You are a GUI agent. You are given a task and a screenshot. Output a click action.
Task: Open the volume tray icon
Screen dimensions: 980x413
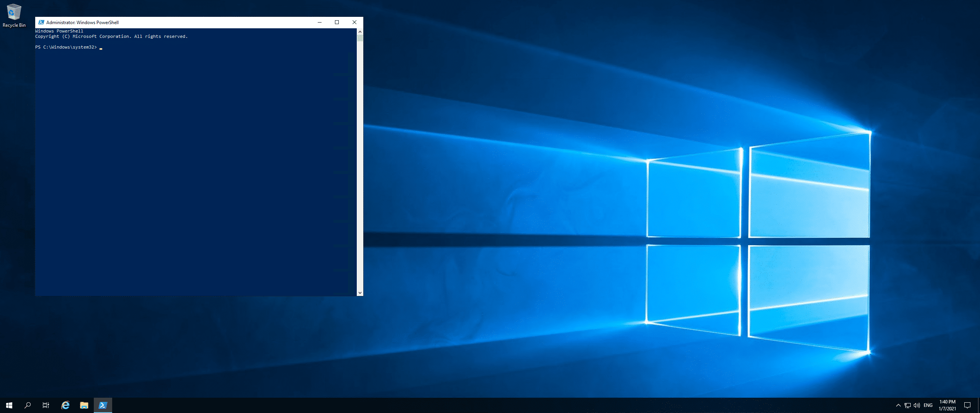click(x=917, y=405)
